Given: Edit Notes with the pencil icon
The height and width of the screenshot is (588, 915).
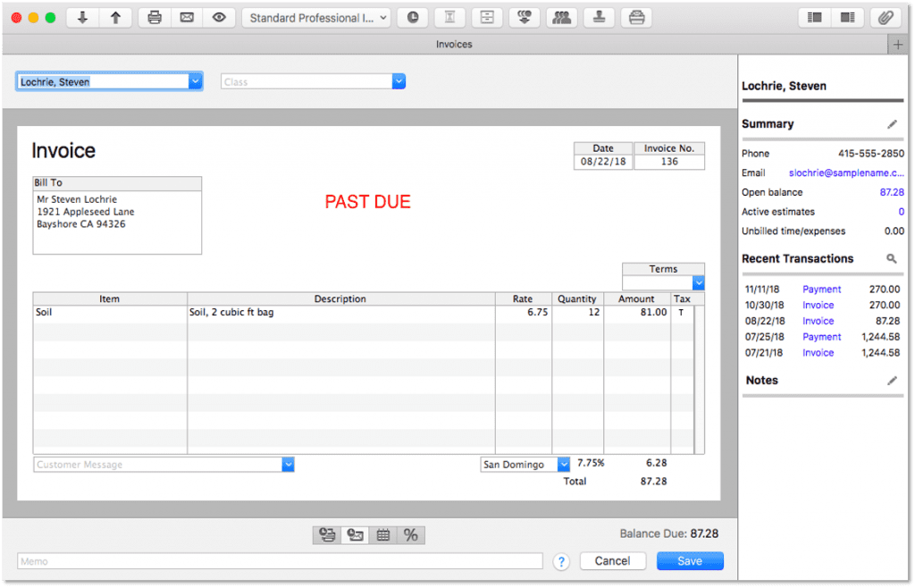Looking at the screenshot, I should (x=892, y=381).
